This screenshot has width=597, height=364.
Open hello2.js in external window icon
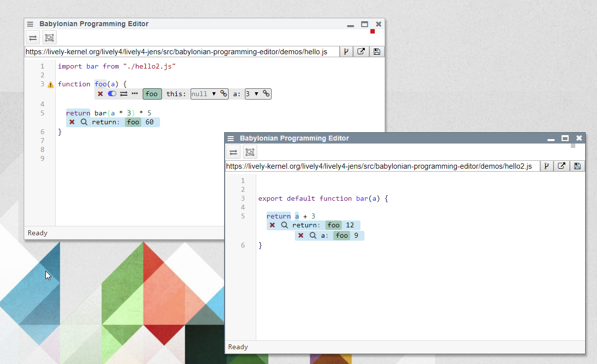561,166
